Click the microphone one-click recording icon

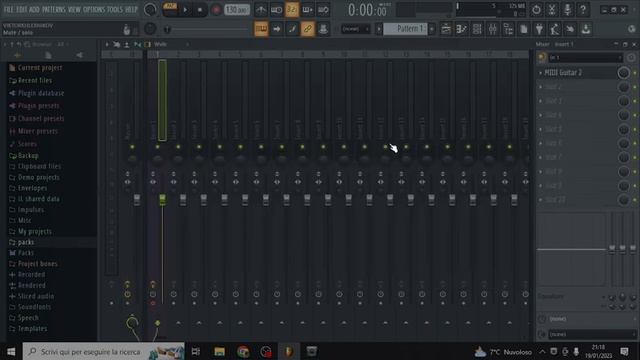(567, 9)
